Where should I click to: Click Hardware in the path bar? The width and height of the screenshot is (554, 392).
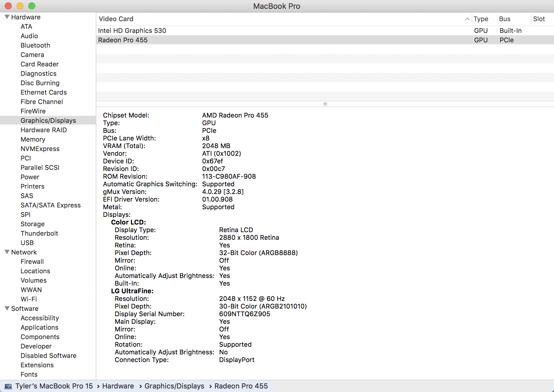[118, 386]
